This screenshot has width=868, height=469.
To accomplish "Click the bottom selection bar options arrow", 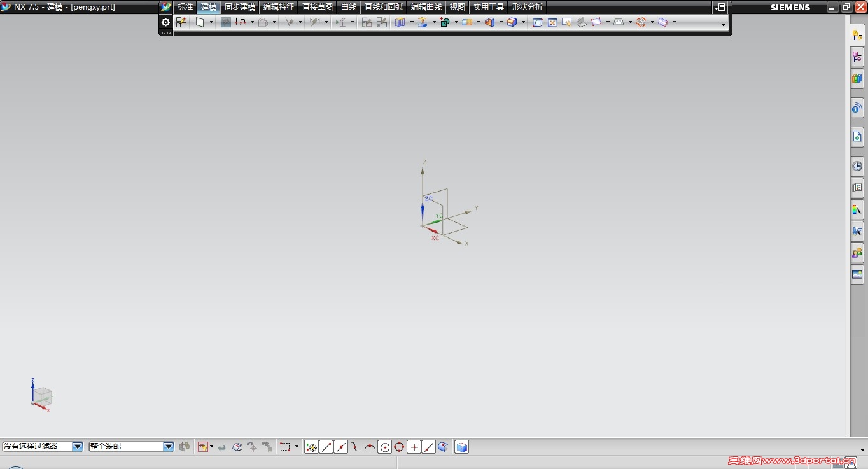I will click(x=863, y=450).
